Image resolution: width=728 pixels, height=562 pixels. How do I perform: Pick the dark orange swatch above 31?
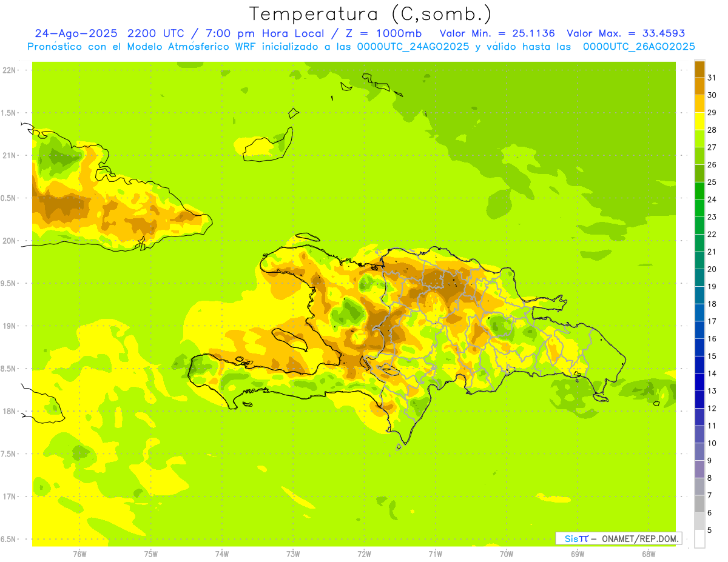pyautogui.click(x=699, y=69)
